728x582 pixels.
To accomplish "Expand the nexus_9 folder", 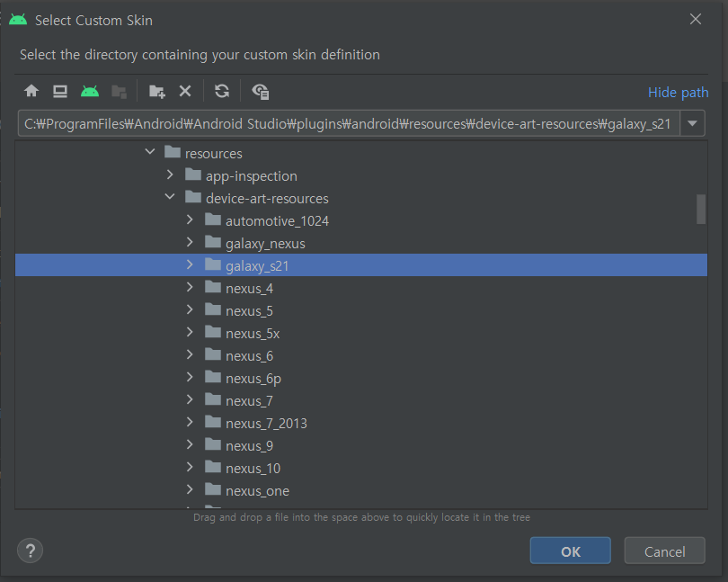I will click(190, 444).
